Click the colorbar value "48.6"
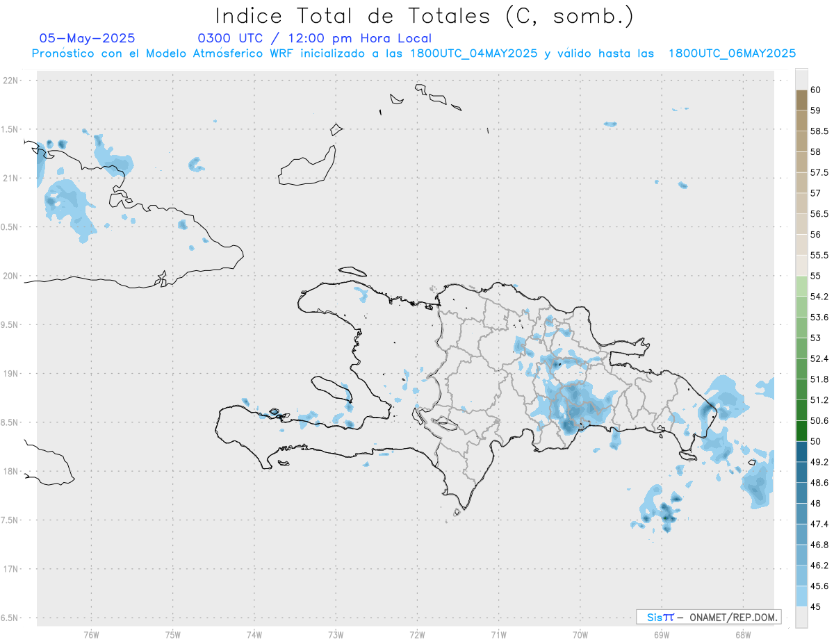The height and width of the screenshot is (644, 834). [819, 482]
